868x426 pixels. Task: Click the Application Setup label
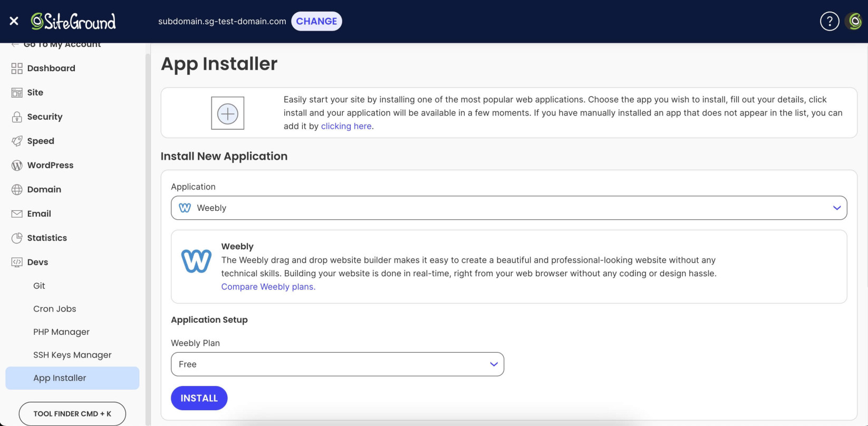209,319
